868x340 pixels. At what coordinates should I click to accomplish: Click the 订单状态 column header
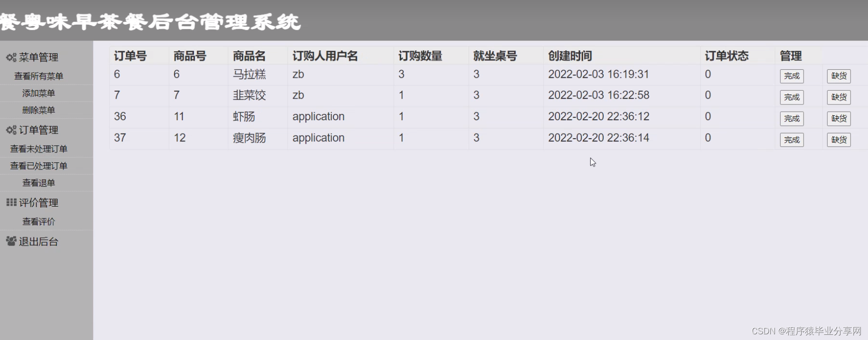[727, 56]
